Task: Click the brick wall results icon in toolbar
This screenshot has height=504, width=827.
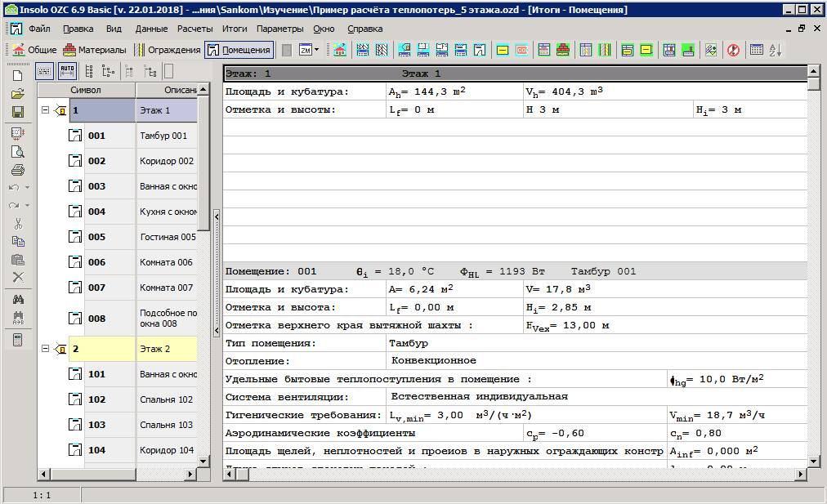Action: (x=563, y=50)
